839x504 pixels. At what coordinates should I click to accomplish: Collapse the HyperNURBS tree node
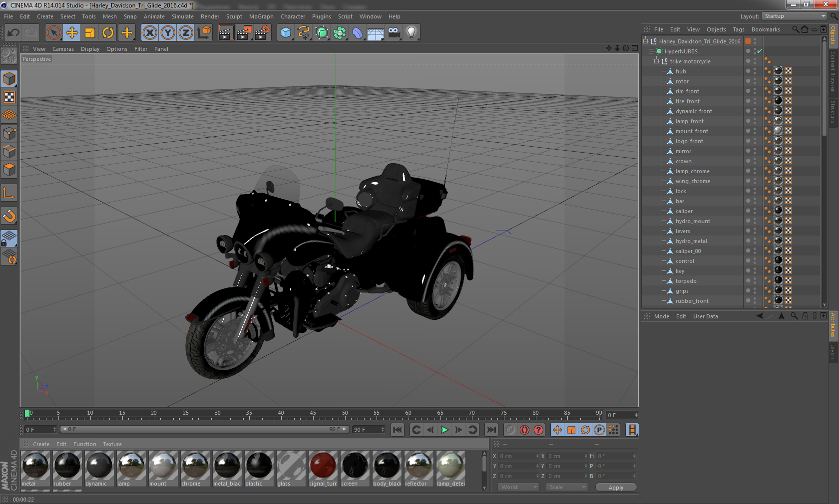click(651, 51)
